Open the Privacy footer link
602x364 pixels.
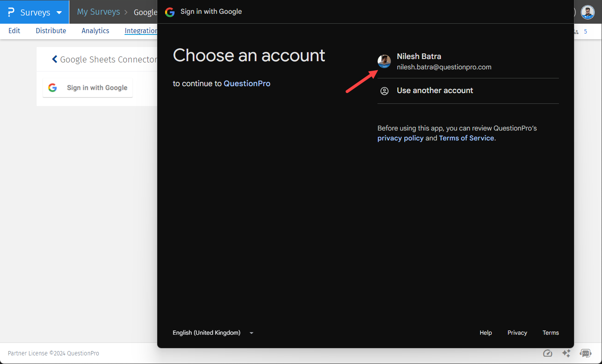517,333
